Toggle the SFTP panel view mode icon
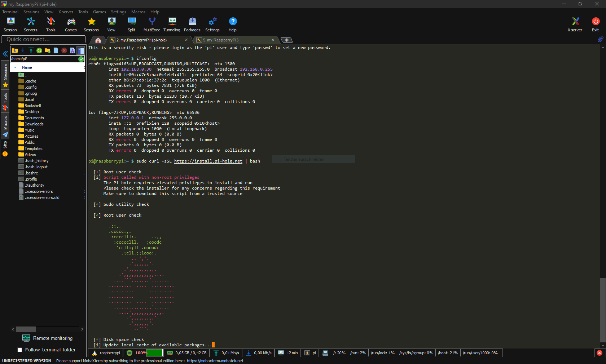This screenshot has height=364, width=606. pos(81,50)
